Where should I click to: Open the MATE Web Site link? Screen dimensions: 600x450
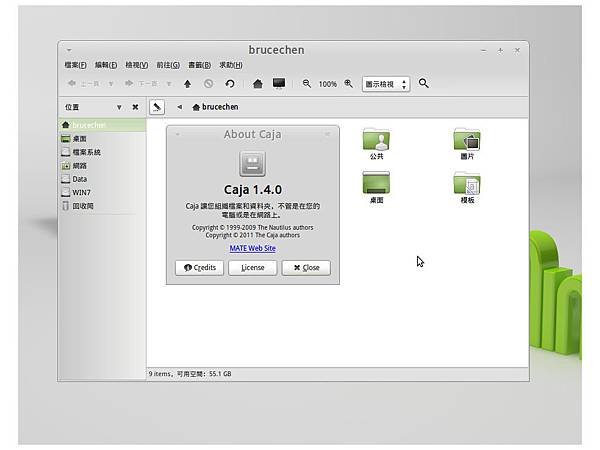click(x=253, y=248)
